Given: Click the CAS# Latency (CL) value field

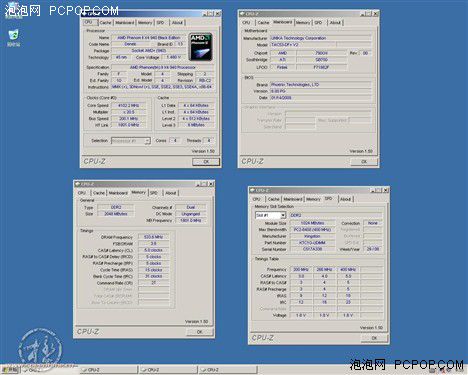Looking at the screenshot, I should click(x=153, y=250).
